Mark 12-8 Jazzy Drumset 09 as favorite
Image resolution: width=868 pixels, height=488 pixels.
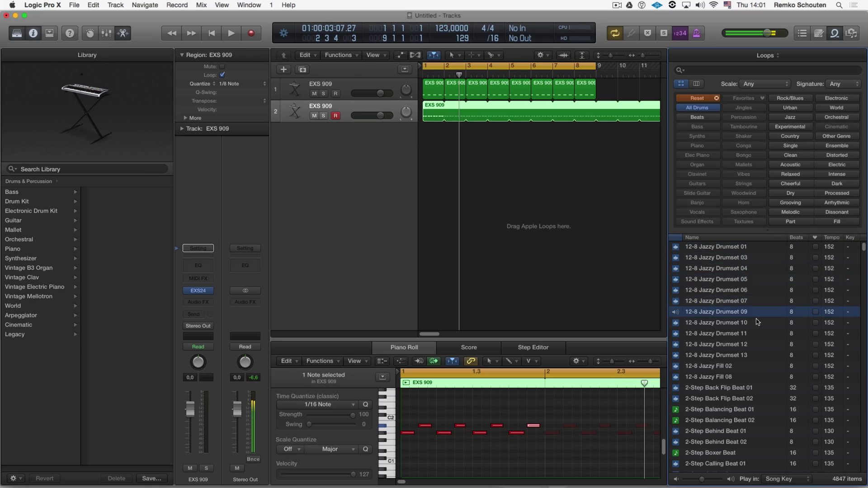pos(815,312)
